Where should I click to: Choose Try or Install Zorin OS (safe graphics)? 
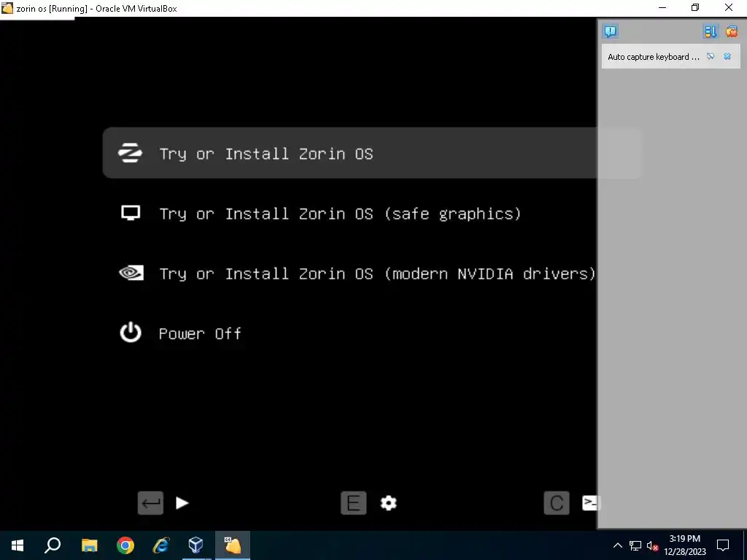click(x=340, y=214)
